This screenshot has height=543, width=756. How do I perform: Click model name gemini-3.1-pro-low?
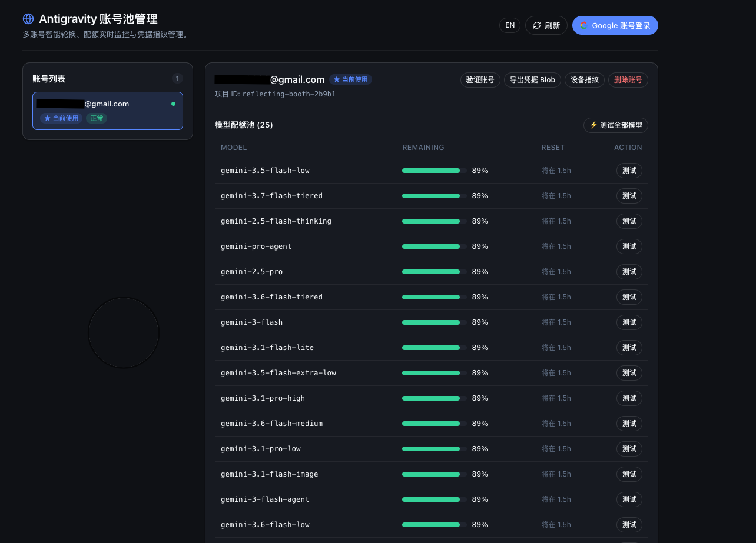click(x=261, y=449)
